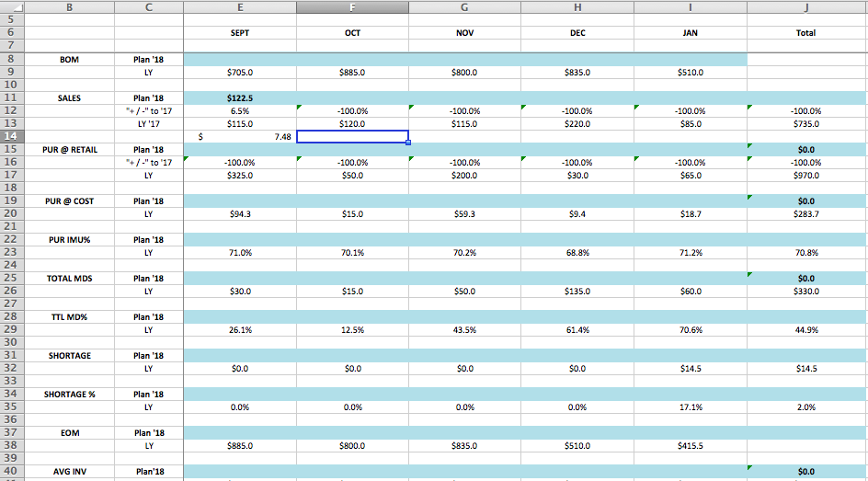Select column C header

coord(149,6)
